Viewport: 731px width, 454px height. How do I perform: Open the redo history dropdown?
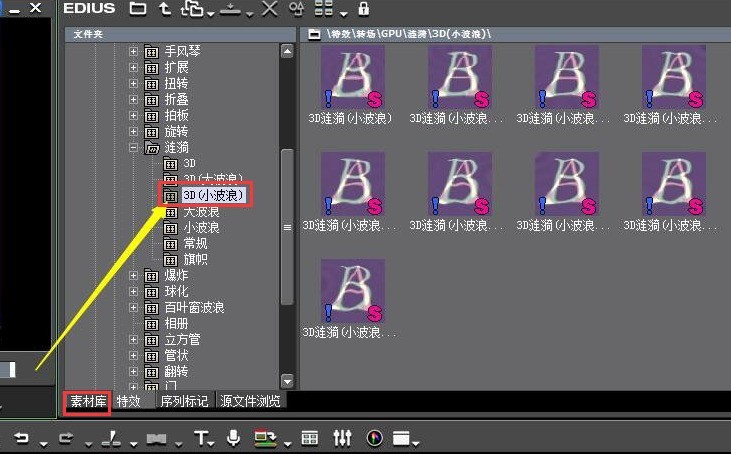[x=89, y=444]
